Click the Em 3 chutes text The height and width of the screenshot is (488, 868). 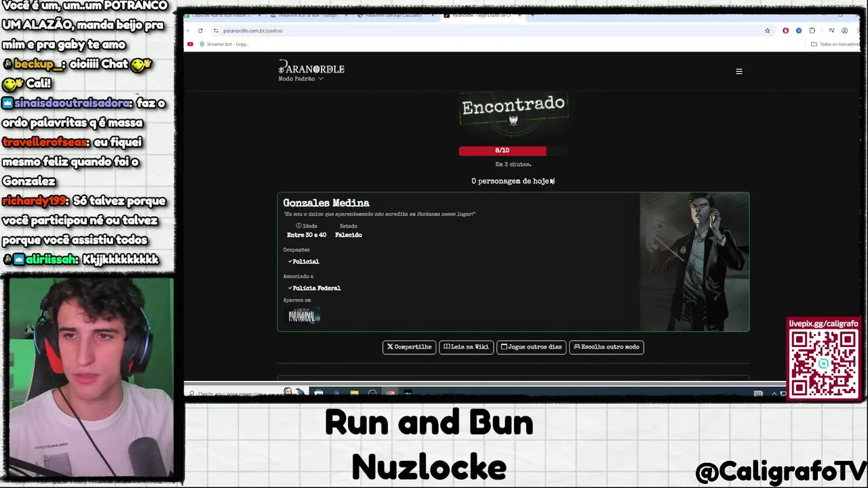[x=513, y=164]
